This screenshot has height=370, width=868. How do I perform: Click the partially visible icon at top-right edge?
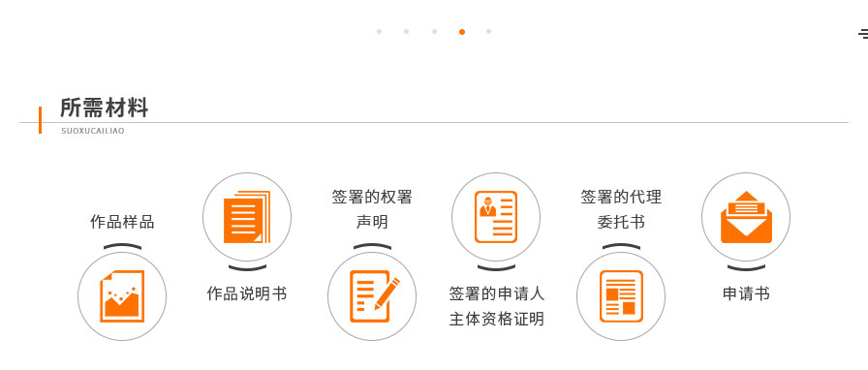pos(863,34)
